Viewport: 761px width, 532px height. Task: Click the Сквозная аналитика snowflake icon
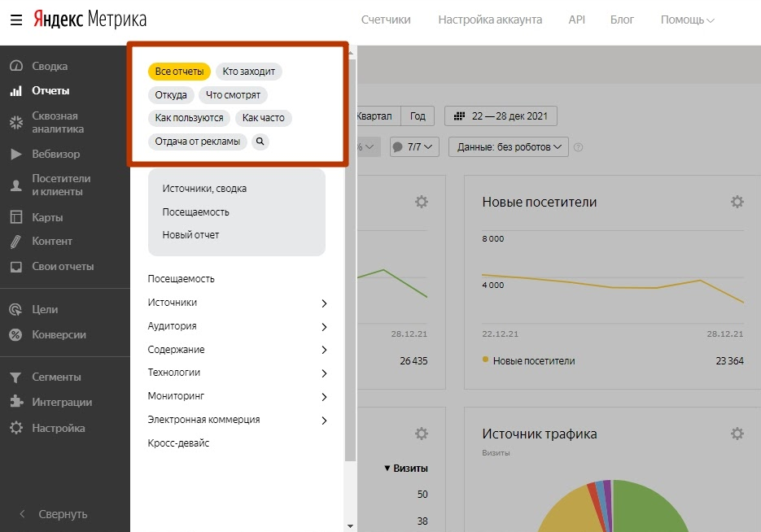click(x=16, y=122)
